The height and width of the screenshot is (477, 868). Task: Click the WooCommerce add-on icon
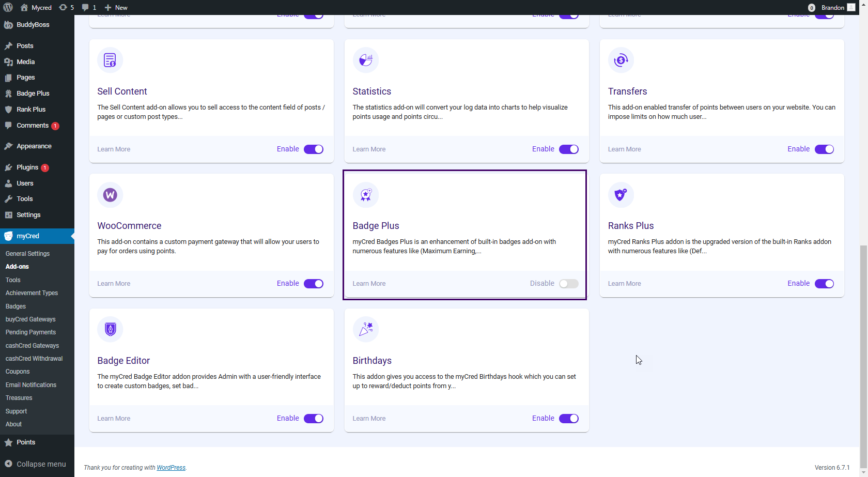[110, 195]
